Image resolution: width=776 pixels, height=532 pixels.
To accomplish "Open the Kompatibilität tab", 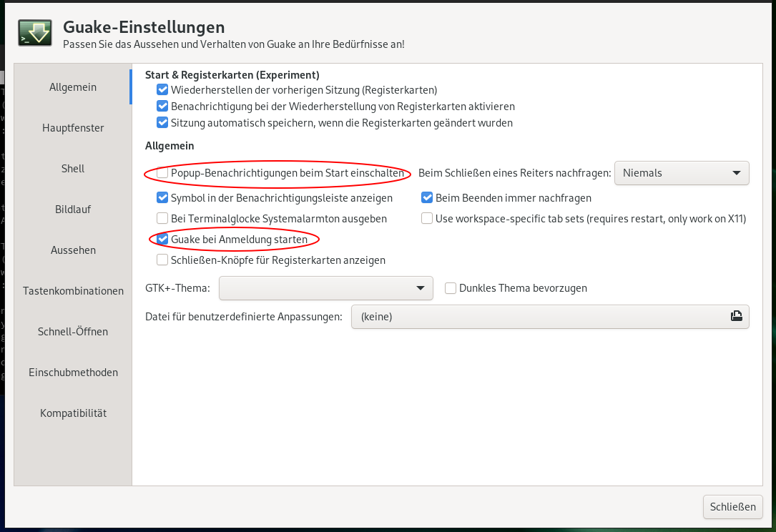I will [x=73, y=413].
